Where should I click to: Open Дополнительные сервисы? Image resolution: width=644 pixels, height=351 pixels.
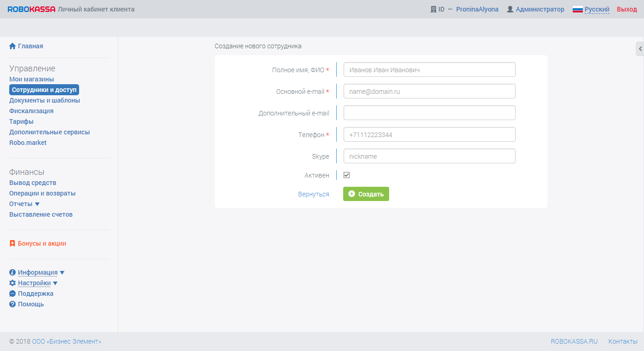click(x=50, y=132)
